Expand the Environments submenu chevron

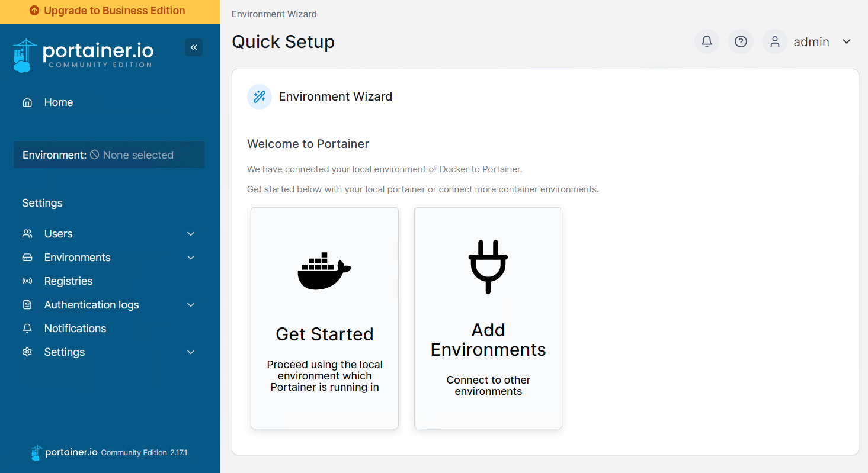click(191, 258)
